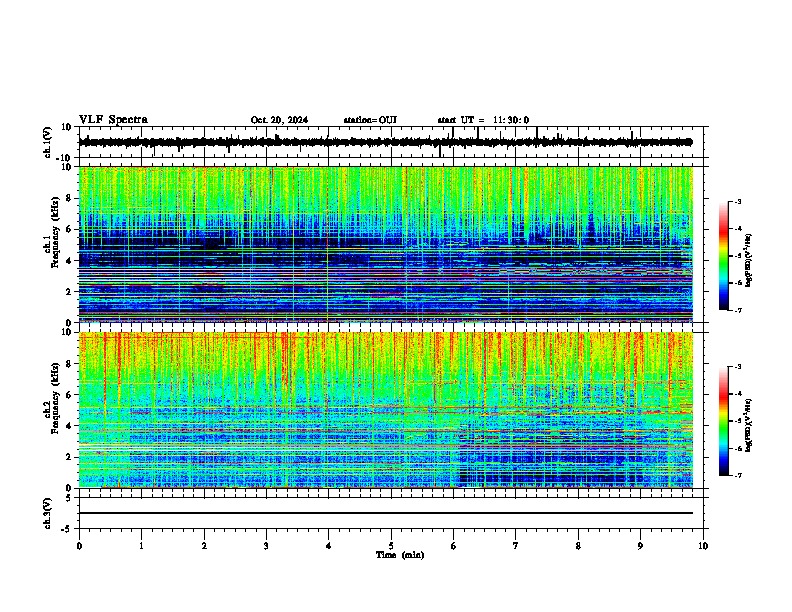Image resolution: width=792 pixels, height=612 pixels.
Task: Click the flat ch.3 voltage line panel
Action: (x=393, y=513)
